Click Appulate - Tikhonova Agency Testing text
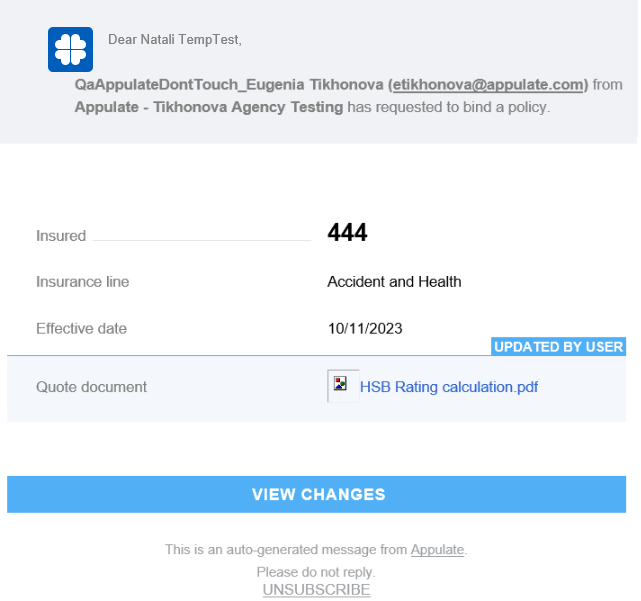Viewport: 641px width, 601px height. click(x=208, y=107)
